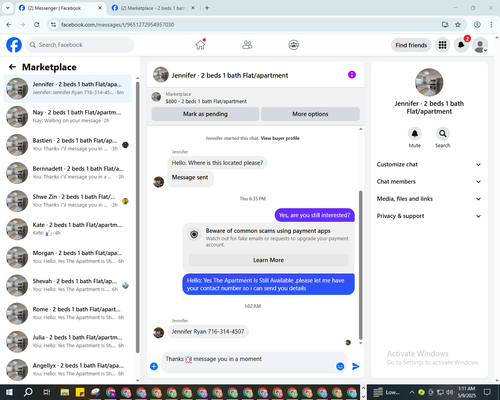The height and width of the screenshot is (400, 500).
Task: Open the Bernnadett conversation
Action: [67, 173]
